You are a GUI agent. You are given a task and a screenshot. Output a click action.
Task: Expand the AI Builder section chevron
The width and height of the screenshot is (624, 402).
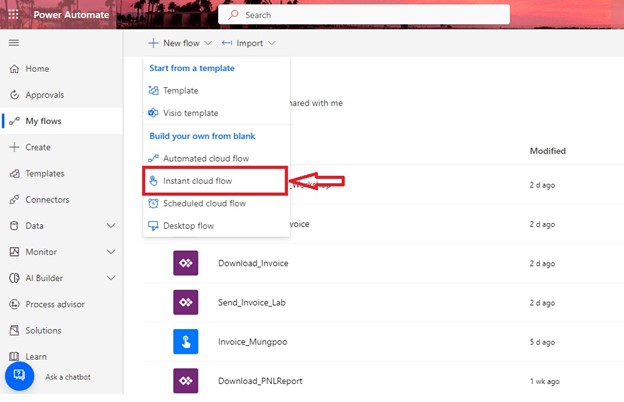[111, 278]
